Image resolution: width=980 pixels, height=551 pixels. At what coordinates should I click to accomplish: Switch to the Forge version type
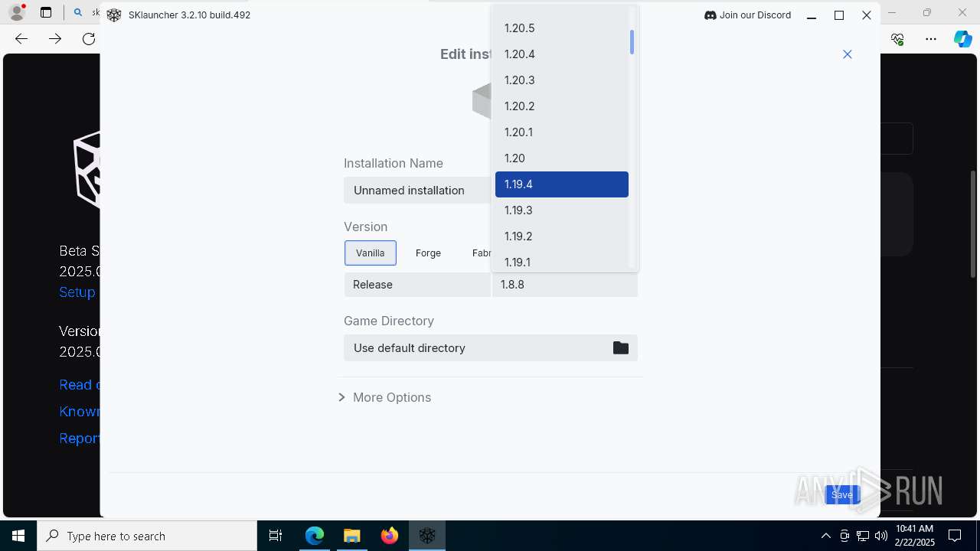point(428,253)
